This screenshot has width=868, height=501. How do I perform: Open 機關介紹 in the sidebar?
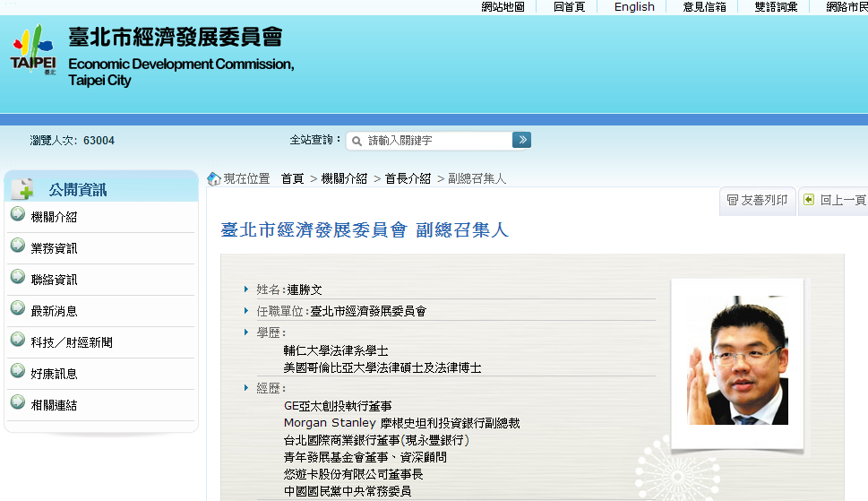pyautogui.click(x=54, y=217)
